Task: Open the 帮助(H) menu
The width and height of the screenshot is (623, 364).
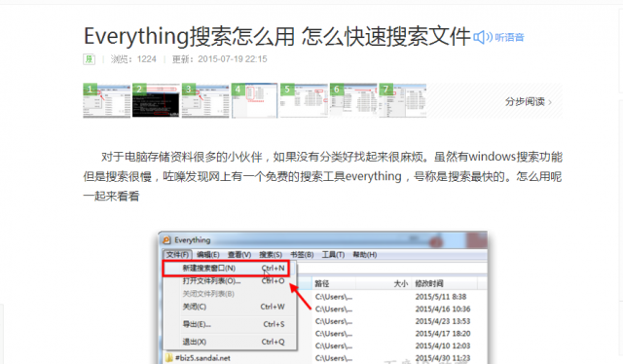Action: (x=365, y=254)
